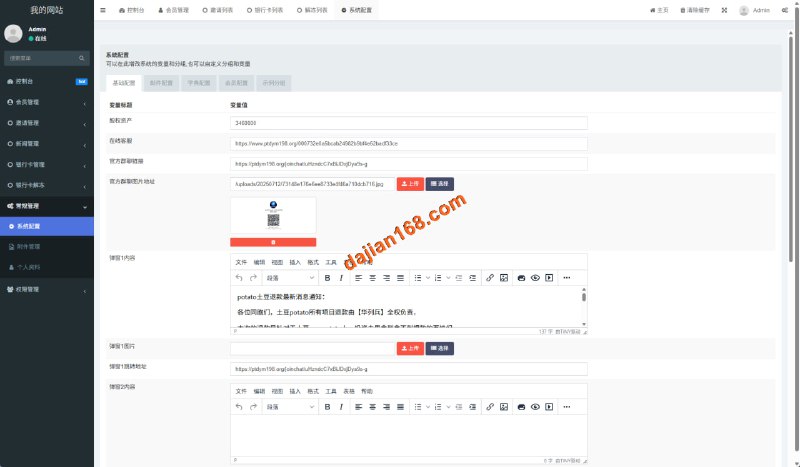
Task: Click 上传 button for group image address
Action: (410, 184)
